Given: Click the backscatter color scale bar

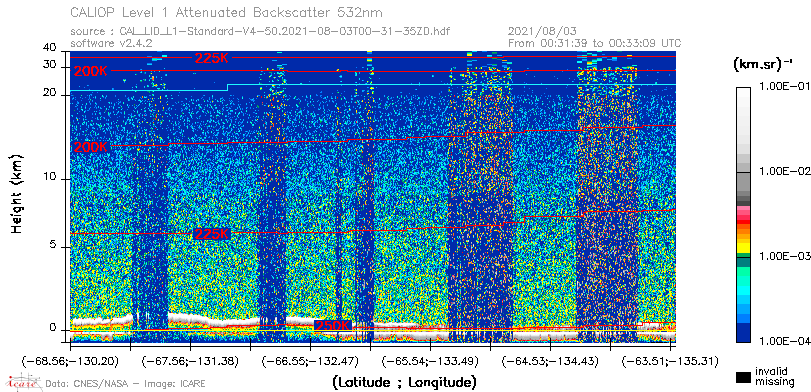Looking at the screenshot, I should (x=744, y=215).
